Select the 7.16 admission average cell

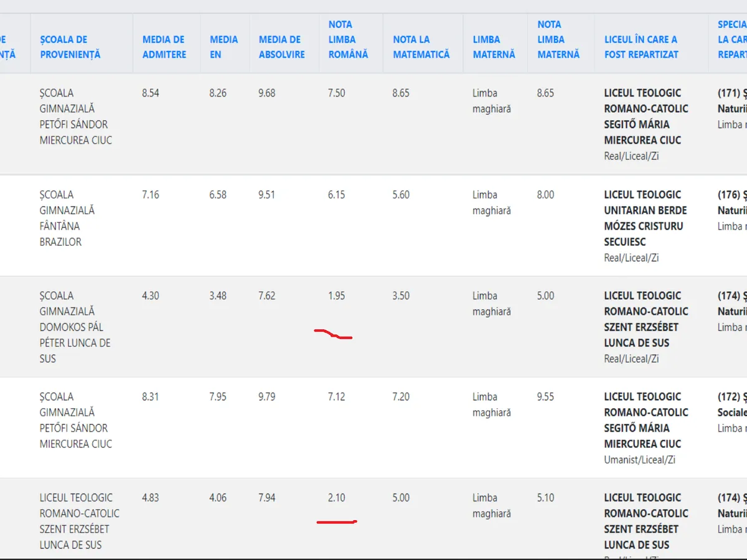[151, 195]
